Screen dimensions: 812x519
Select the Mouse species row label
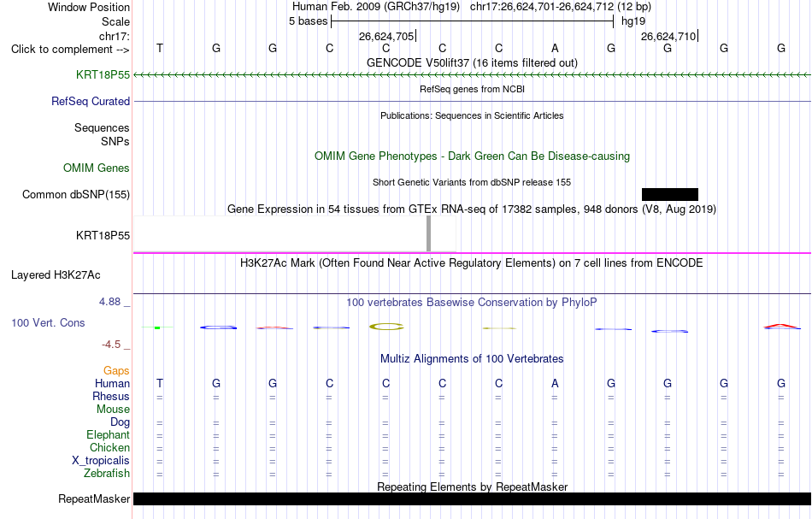(x=114, y=410)
